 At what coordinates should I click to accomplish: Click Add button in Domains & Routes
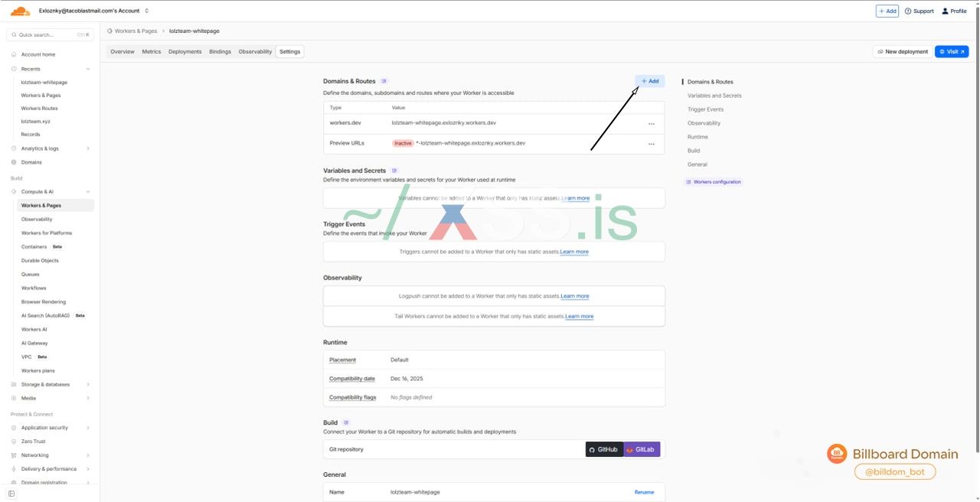click(649, 81)
